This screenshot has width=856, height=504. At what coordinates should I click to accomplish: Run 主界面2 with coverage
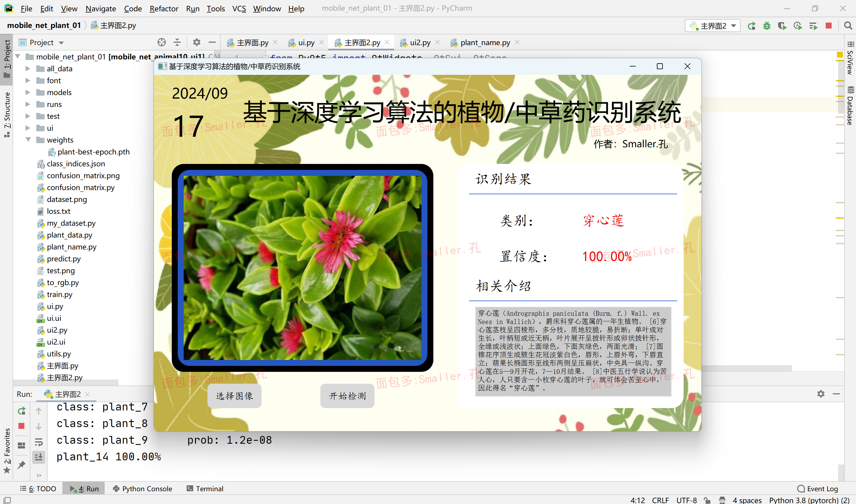[x=782, y=26]
